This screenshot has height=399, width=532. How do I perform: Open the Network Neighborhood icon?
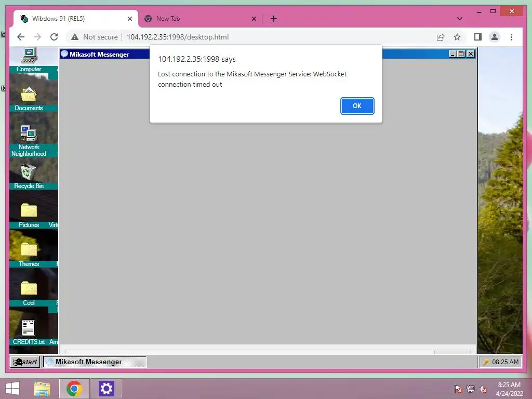click(29, 141)
